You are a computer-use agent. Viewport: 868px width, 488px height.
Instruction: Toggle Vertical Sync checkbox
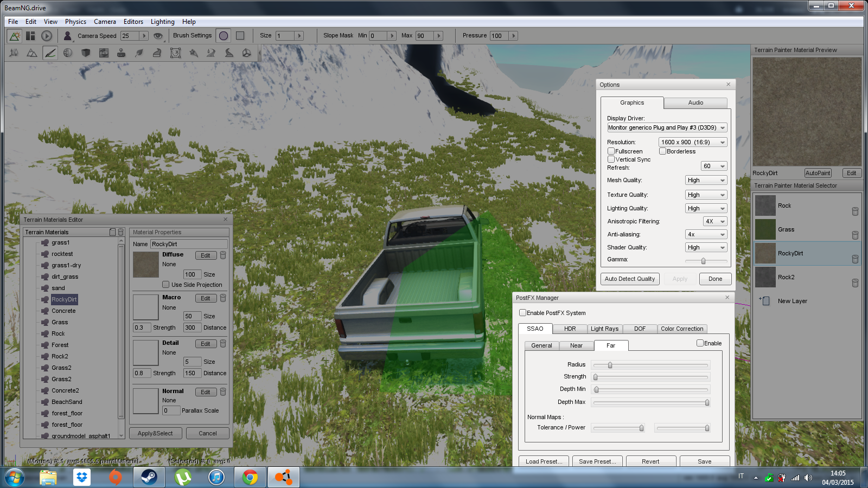(x=611, y=159)
